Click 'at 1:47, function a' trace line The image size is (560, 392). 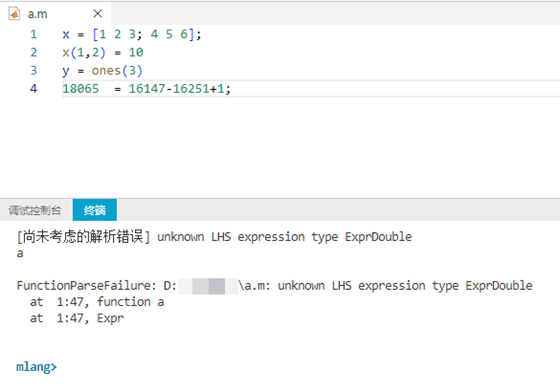click(97, 302)
